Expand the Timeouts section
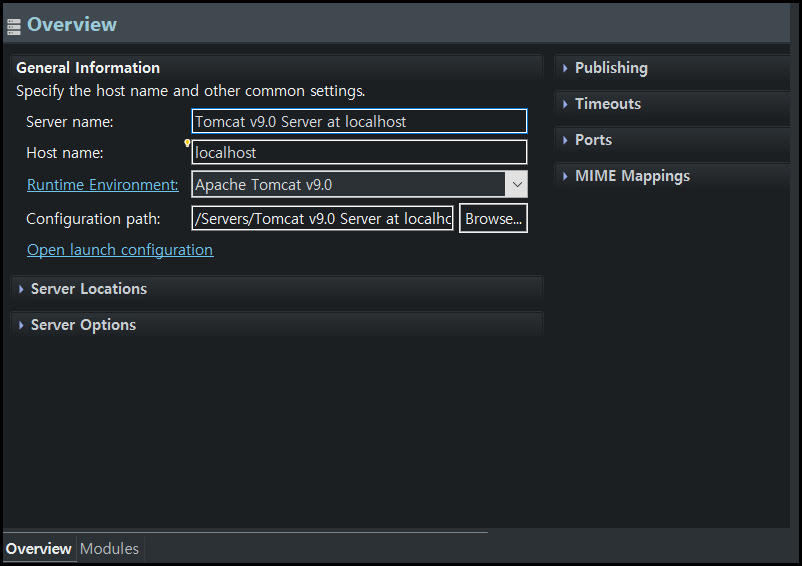 coord(565,104)
